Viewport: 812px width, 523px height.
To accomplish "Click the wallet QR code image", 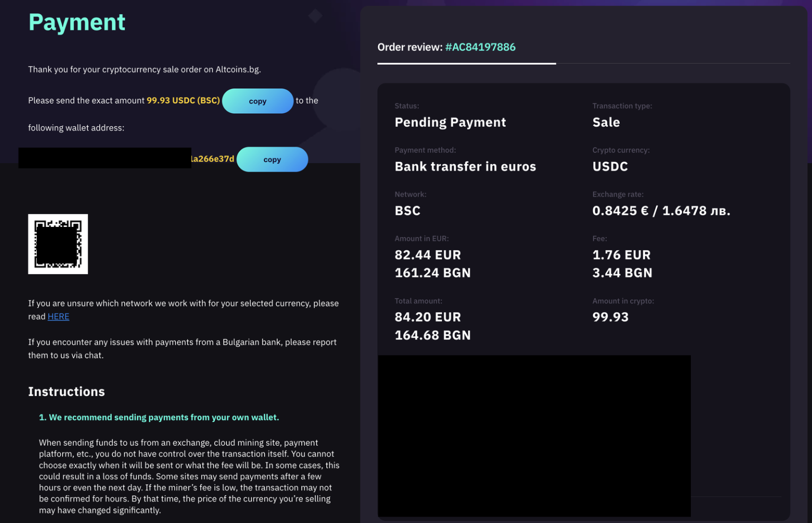I will click(x=58, y=244).
